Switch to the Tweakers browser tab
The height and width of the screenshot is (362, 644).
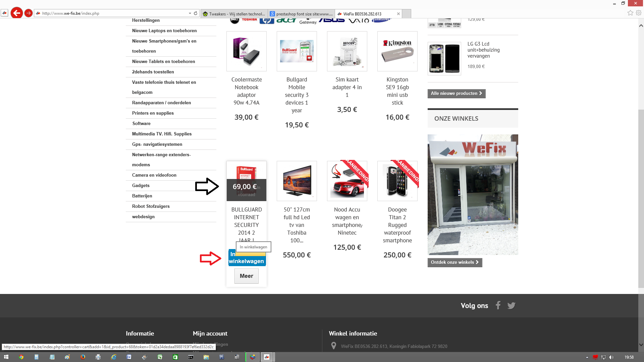[x=234, y=14]
